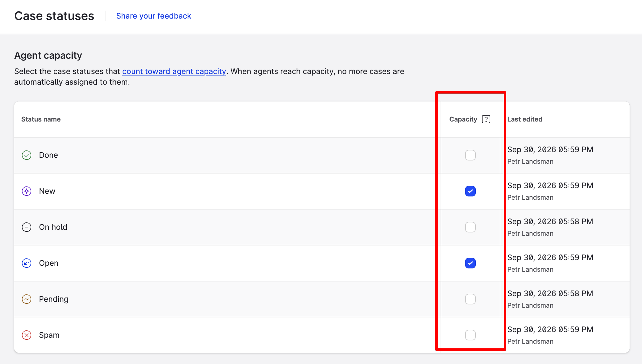This screenshot has width=642, height=364.
Task: Click the Status name column header
Action: pyautogui.click(x=41, y=119)
